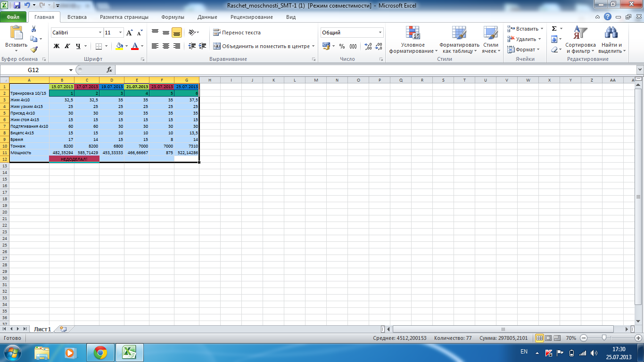Open the Файл menu tab
The image size is (644, 362).
(13, 17)
